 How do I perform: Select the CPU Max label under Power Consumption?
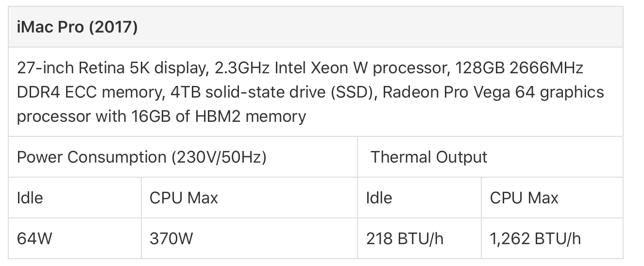tap(184, 198)
